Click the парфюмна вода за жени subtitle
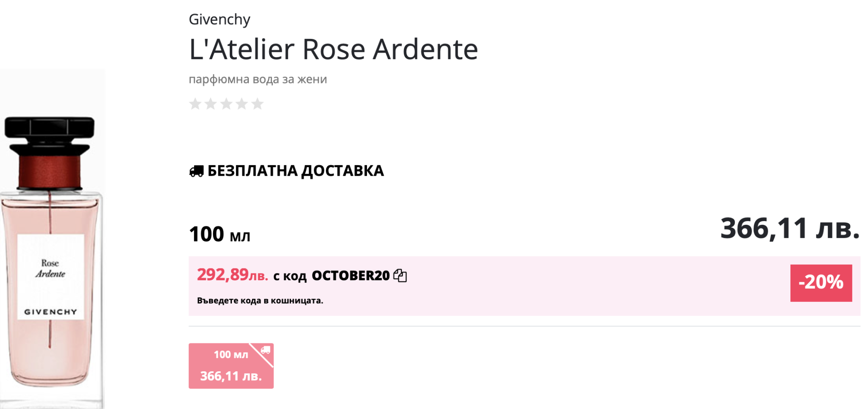The image size is (868, 409). pyautogui.click(x=258, y=79)
